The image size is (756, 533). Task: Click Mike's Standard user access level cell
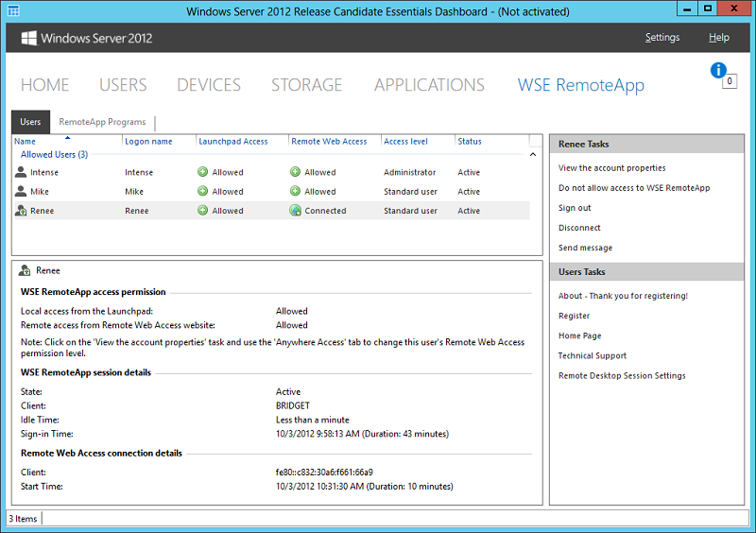410,192
